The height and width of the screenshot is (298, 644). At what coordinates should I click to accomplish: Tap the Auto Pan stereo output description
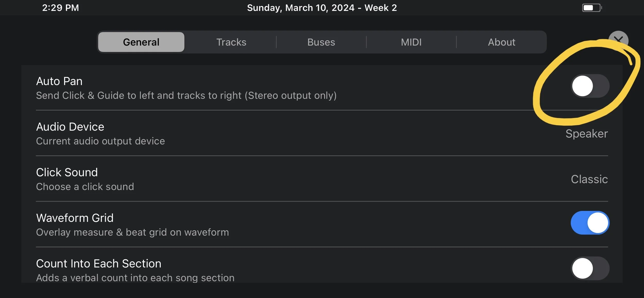[x=186, y=95]
